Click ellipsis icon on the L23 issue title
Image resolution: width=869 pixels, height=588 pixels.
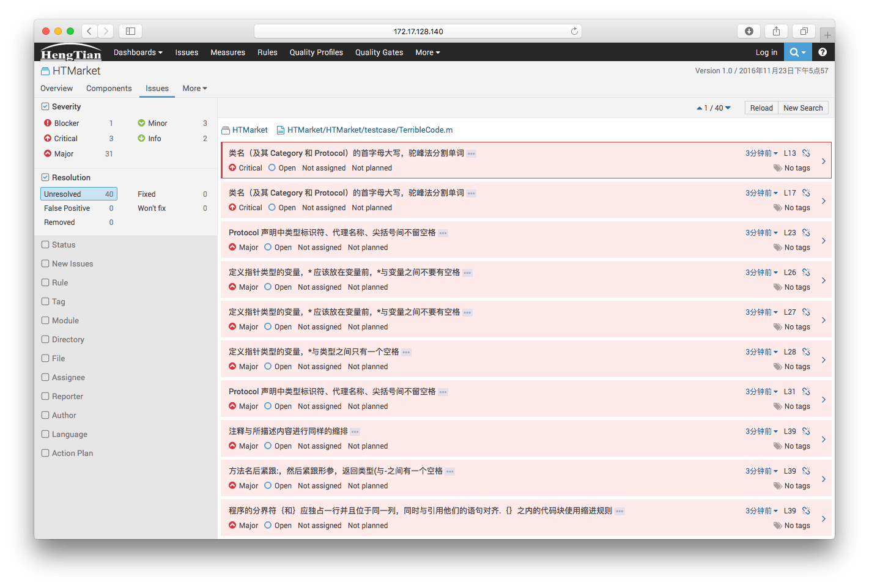click(443, 233)
